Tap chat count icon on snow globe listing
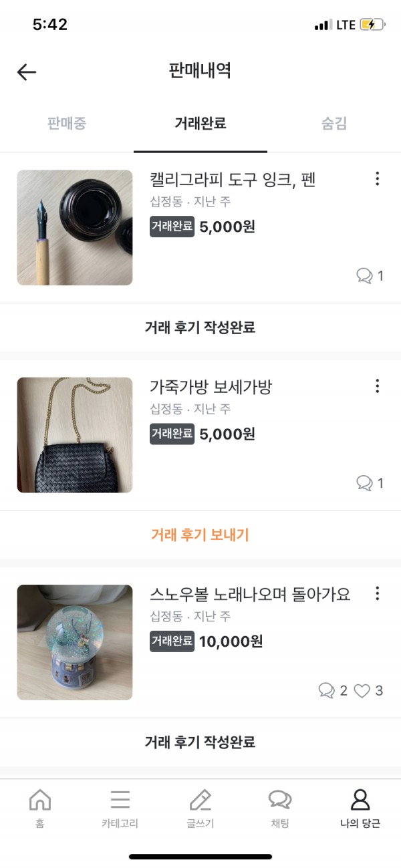The height and width of the screenshot is (868, 401). [327, 691]
